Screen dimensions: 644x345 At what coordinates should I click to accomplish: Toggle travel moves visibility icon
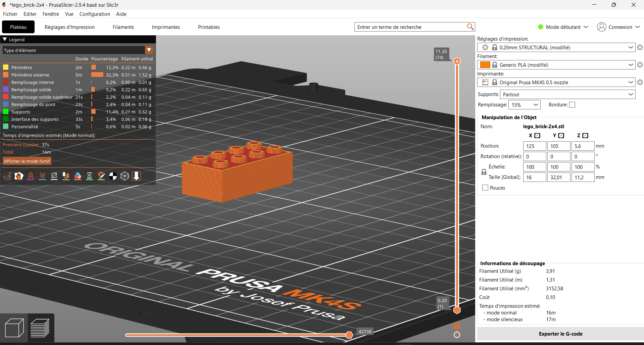pyautogui.click(x=7, y=176)
